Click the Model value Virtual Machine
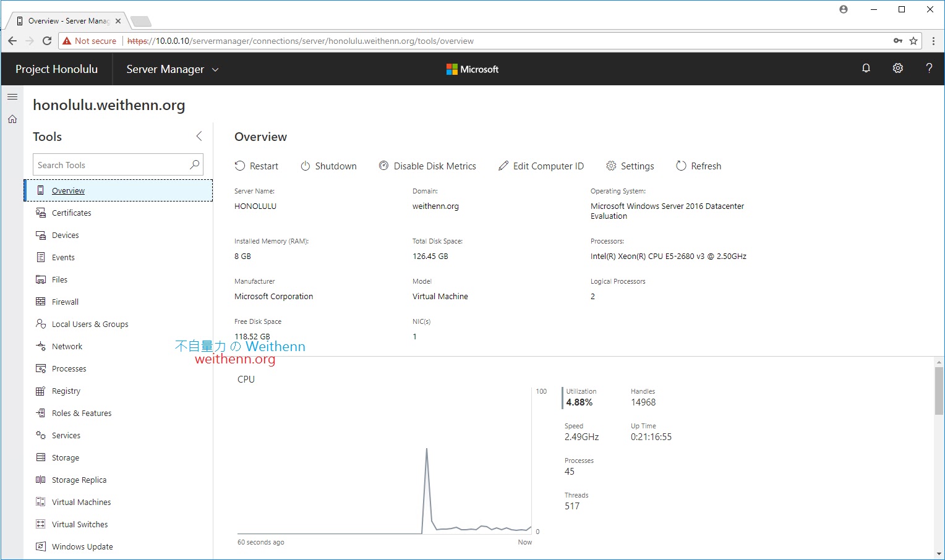Viewport: 945px width, 560px height. tap(440, 297)
